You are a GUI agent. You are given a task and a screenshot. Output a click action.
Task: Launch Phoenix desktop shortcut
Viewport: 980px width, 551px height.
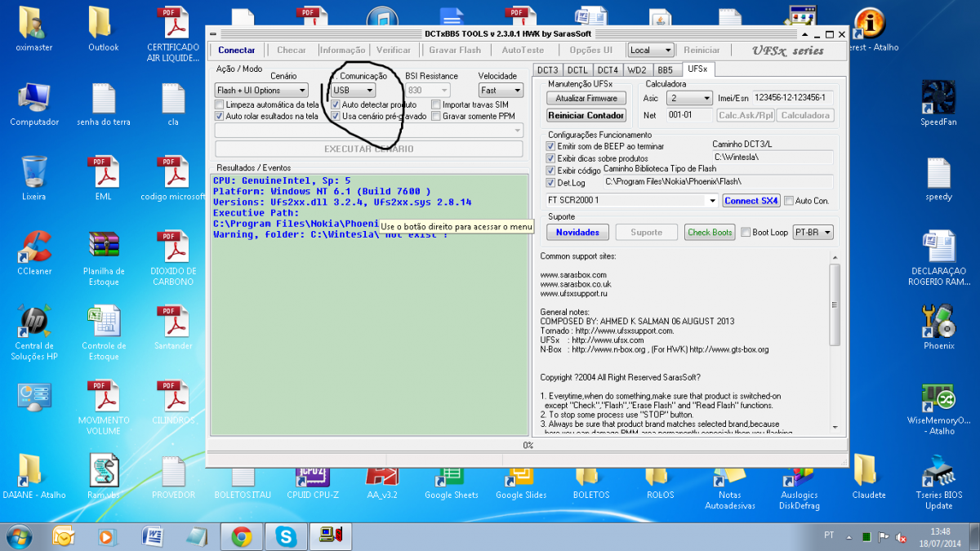pos(938,327)
